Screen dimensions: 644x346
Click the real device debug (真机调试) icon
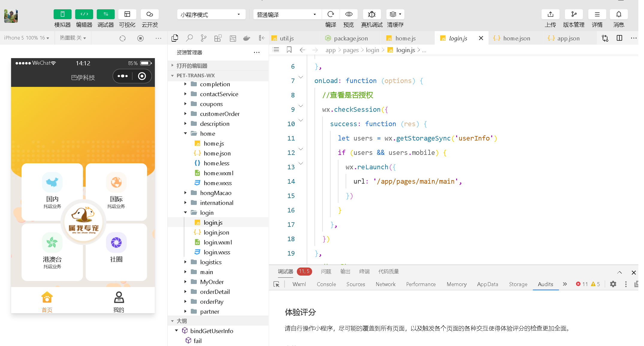[x=371, y=14]
